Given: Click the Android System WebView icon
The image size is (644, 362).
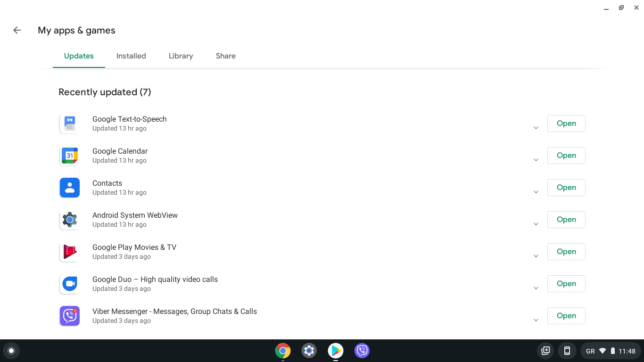Looking at the screenshot, I should 70,220.
